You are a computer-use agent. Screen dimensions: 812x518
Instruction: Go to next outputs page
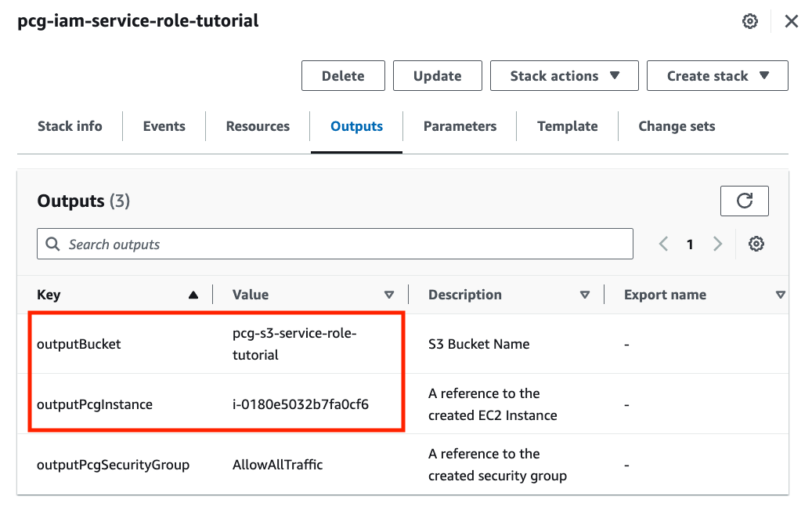click(717, 244)
